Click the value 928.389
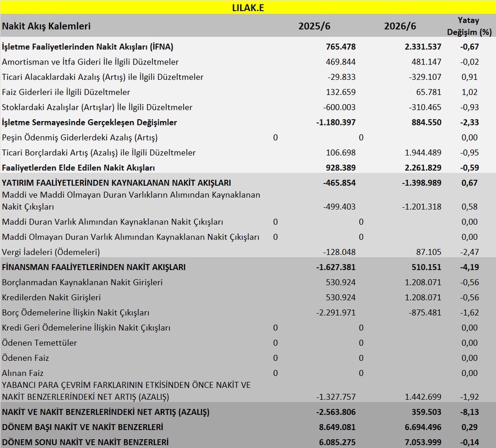496x448 pixels. pos(341,168)
